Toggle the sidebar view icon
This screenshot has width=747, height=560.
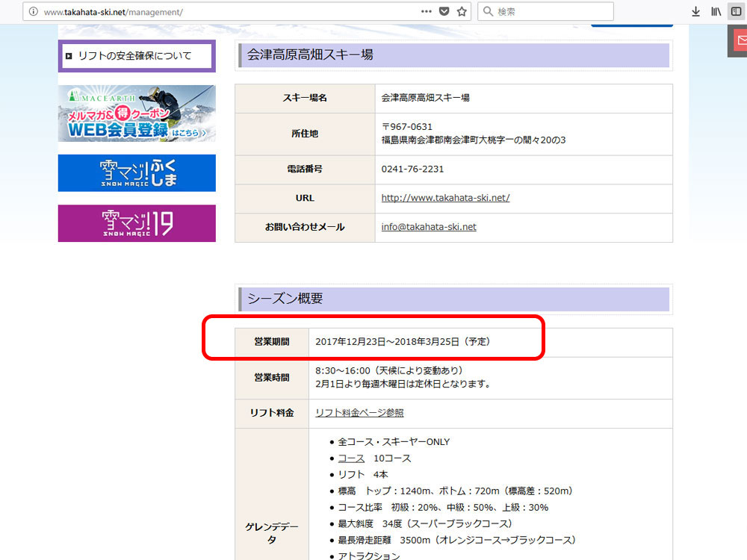coord(736,12)
